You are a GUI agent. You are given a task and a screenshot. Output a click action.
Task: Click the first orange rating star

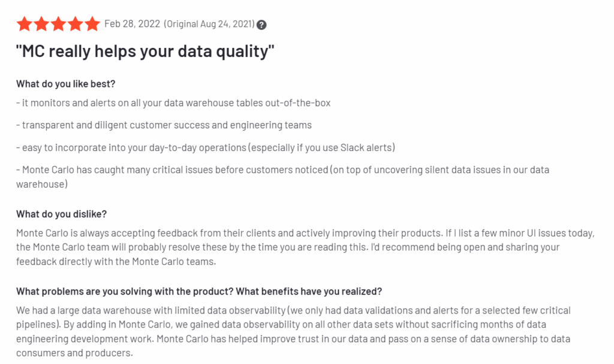tap(24, 24)
